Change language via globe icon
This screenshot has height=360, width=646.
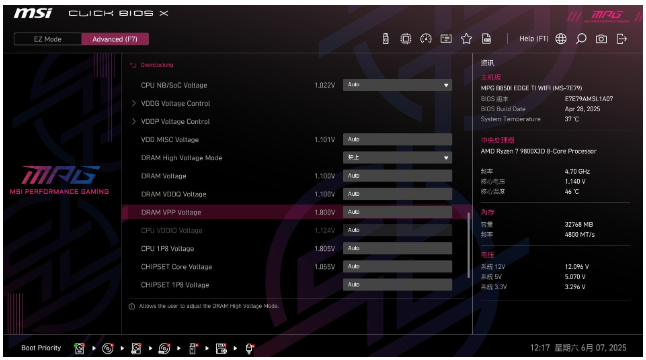pos(561,39)
